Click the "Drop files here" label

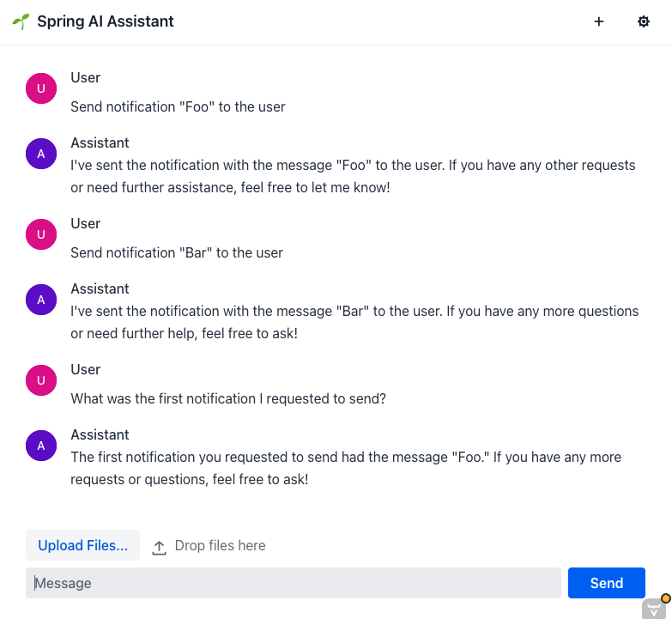coord(220,546)
